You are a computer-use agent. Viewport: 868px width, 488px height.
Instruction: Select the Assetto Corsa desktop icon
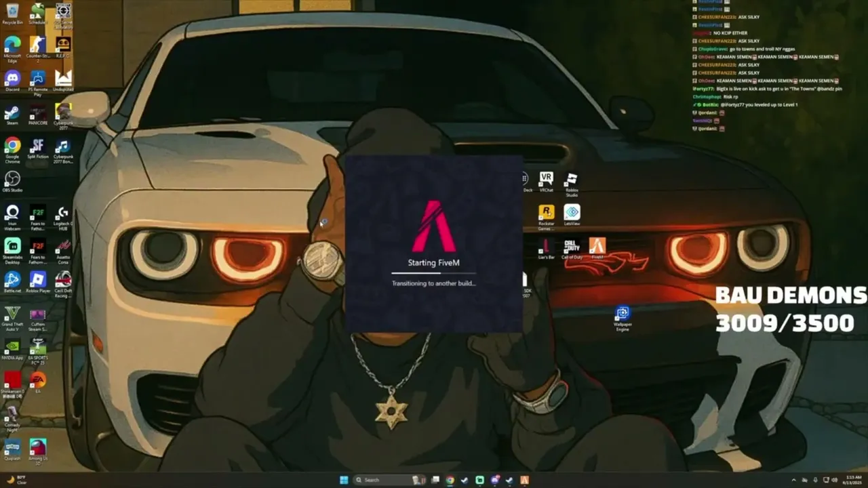pyautogui.click(x=63, y=250)
